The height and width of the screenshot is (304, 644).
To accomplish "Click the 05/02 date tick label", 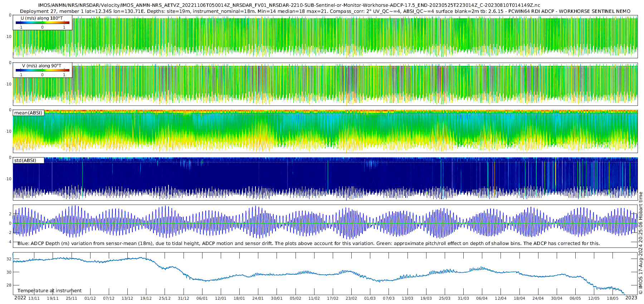I will [296, 298].
